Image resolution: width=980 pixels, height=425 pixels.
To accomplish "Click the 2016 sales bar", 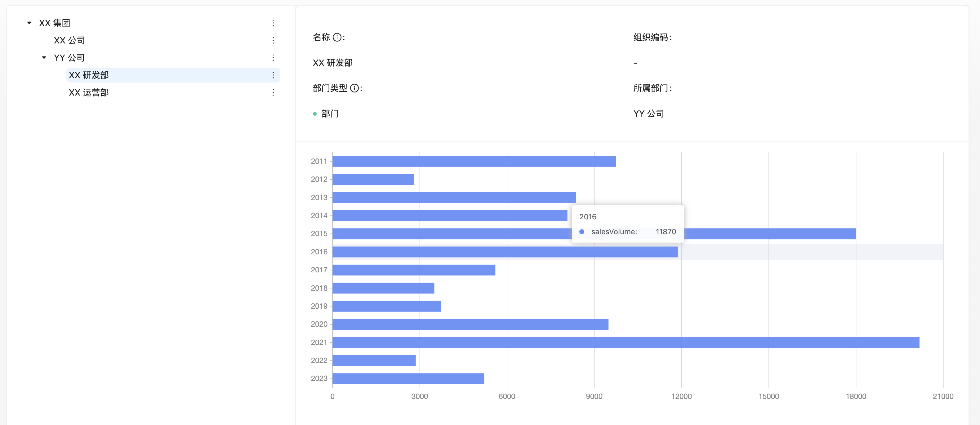I will pos(505,252).
